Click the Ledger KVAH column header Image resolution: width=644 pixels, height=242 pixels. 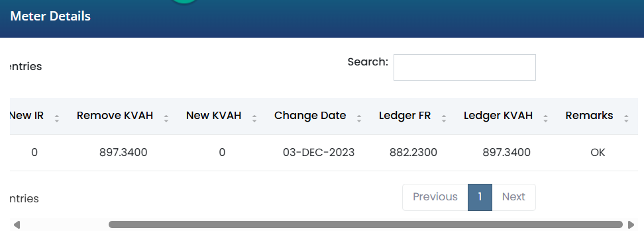498,116
